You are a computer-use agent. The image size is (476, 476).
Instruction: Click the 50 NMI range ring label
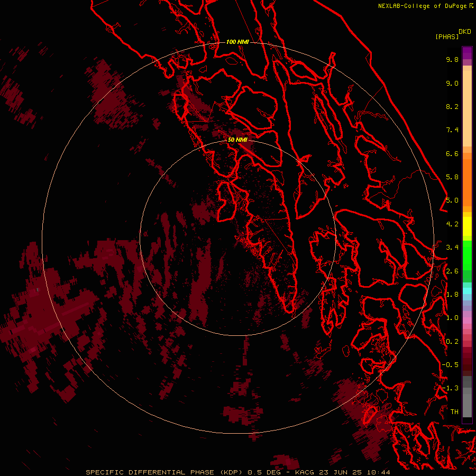point(237,140)
